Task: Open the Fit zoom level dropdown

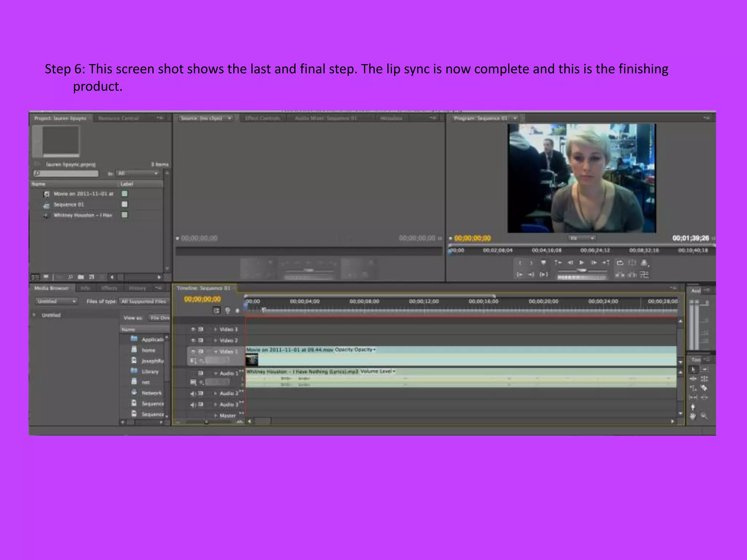Action: click(582, 238)
